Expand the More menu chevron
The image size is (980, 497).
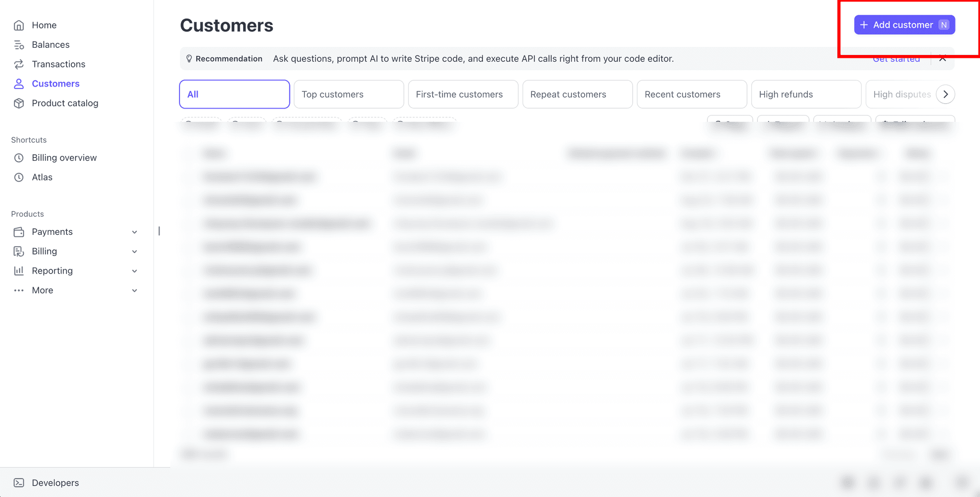[134, 290]
